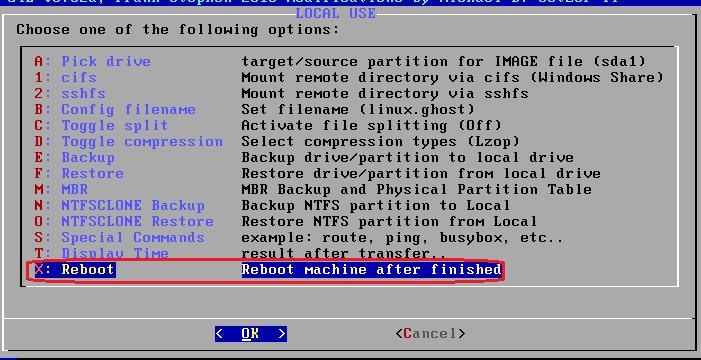Choose the '1: cifs' mount option

point(65,77)
